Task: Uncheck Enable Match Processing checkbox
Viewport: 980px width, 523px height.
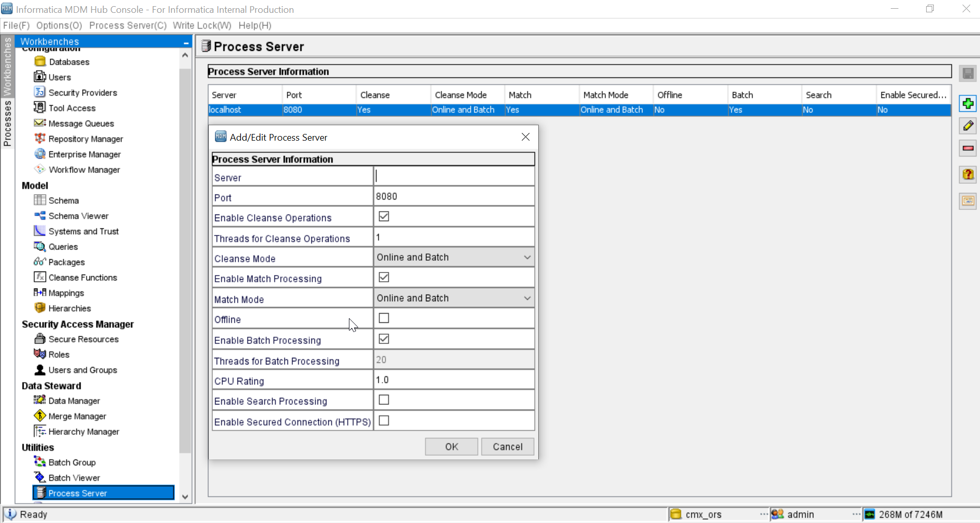Action: tap(384, 277)
